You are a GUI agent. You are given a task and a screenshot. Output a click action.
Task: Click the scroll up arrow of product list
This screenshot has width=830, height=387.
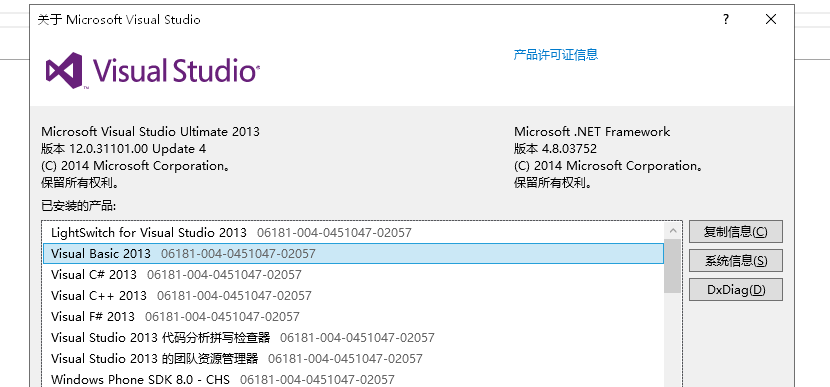(673, 231)
